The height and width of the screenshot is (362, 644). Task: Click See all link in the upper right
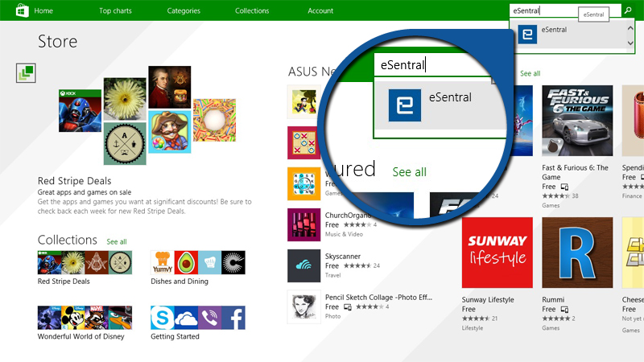(x=530, y=73)
